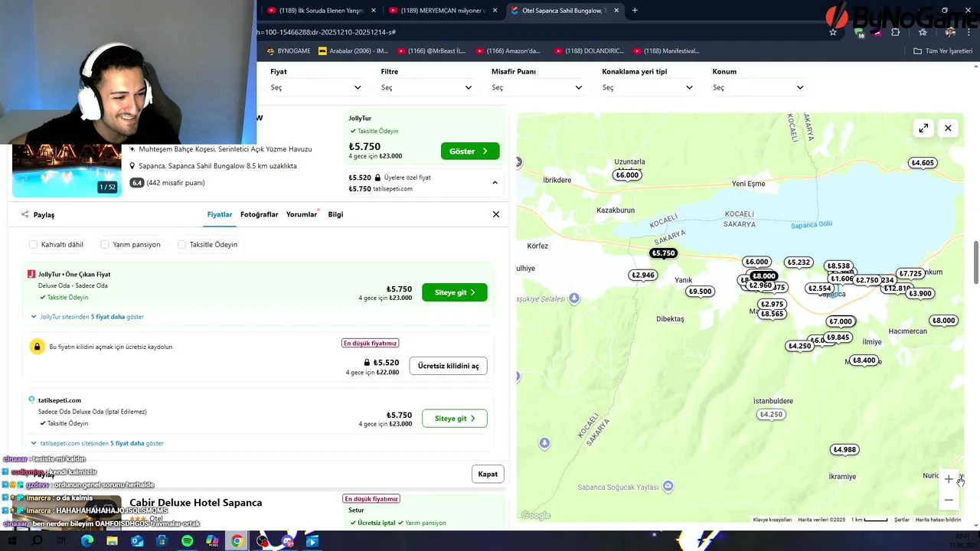
Task: Click the browser address bar
Action: [x=536, y=32]
